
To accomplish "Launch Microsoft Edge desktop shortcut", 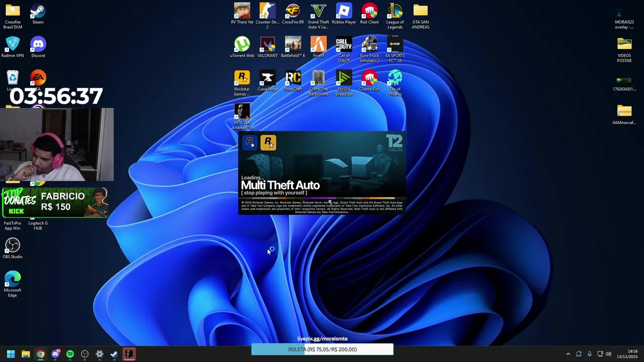I will click(13, 284).
